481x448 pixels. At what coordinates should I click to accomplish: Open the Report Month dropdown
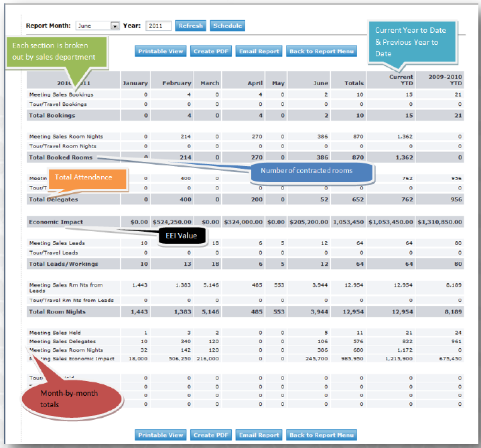pyautogui.click(x=98, y=25)
